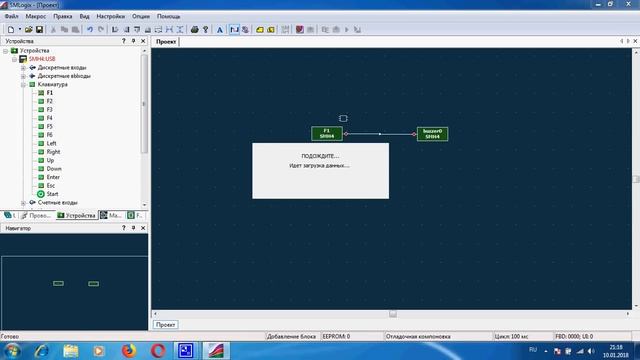This screenshot has width=640, height=360.
Task: Open the Правка menu
Action: coord(62,16)
